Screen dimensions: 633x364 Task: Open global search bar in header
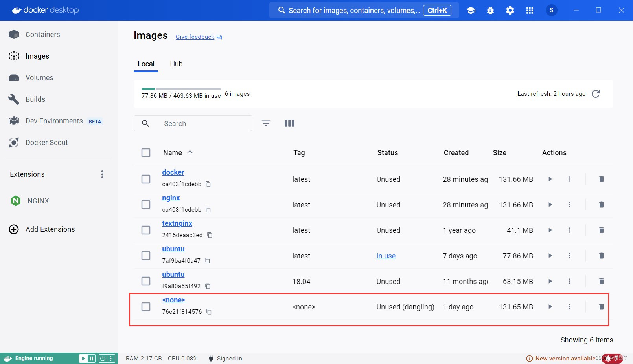(364, 10)
